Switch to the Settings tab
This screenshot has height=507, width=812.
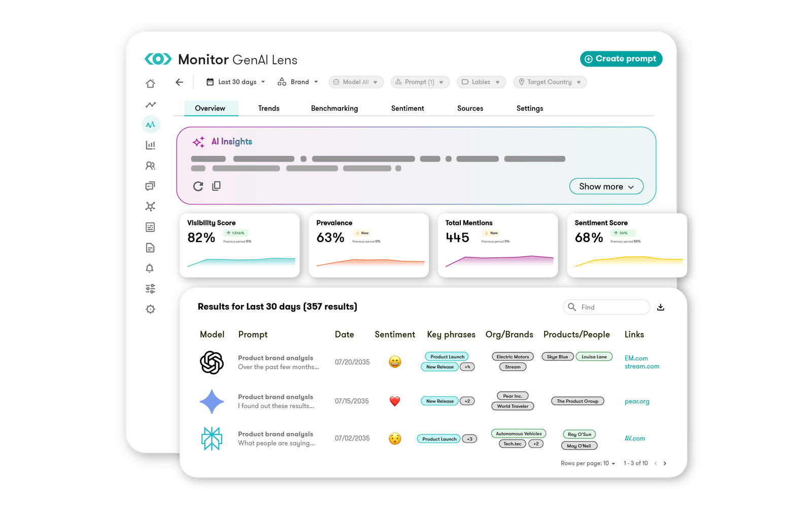tap(530, 108)
